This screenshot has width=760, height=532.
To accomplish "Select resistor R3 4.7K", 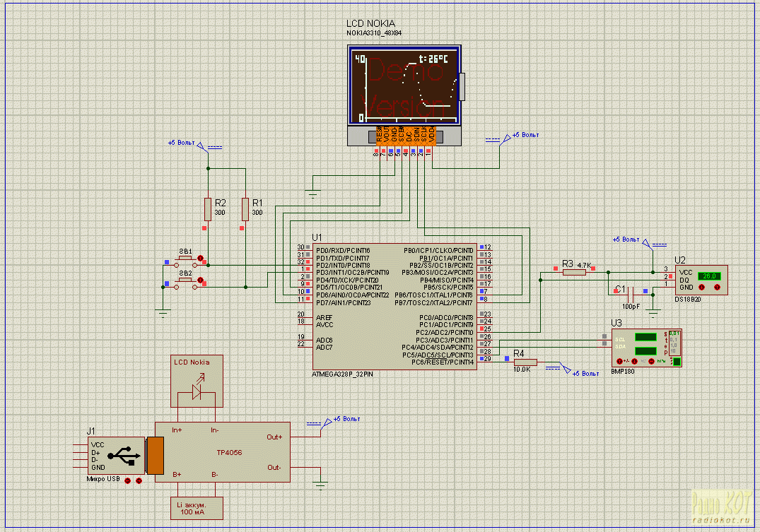I will coord(574,273).
